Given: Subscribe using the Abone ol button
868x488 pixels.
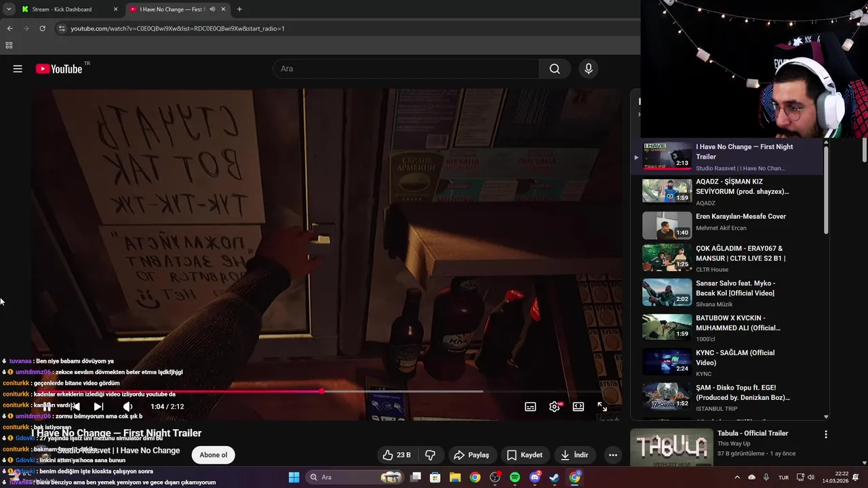Looking at the screenshot, I should click(x=213, y=455).
